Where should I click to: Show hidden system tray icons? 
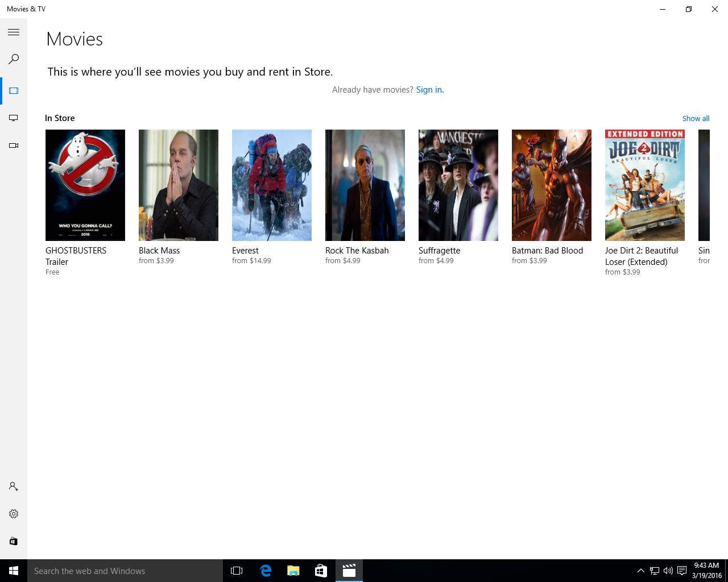click(640, 571)
